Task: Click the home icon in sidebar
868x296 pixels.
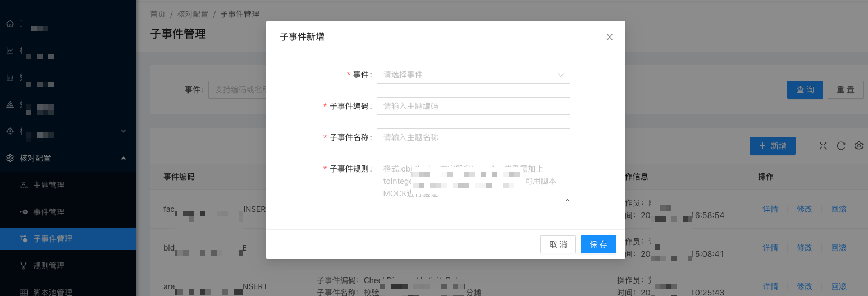Action: 10,24
